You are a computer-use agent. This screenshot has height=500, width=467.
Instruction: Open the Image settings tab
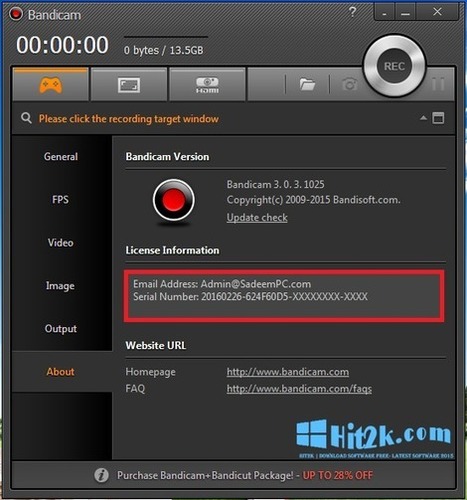click(x=60, y=286)
